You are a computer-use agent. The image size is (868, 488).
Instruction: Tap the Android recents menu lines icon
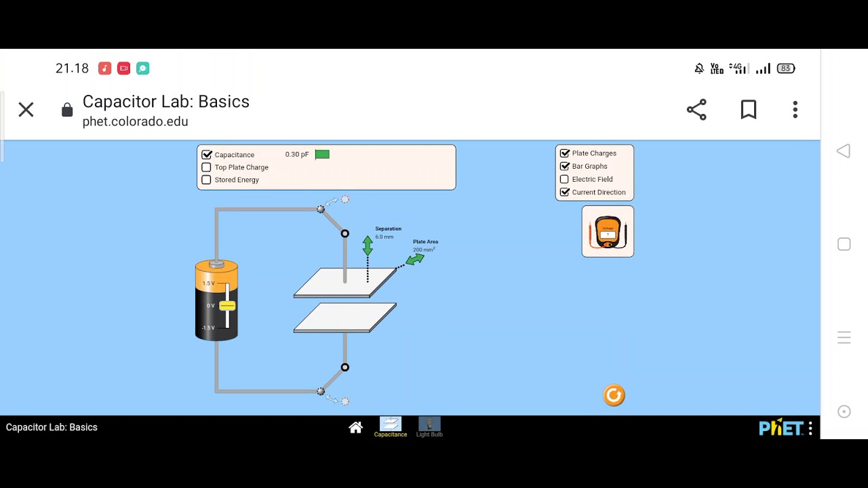pyautogui.click(x=844, y=338)
